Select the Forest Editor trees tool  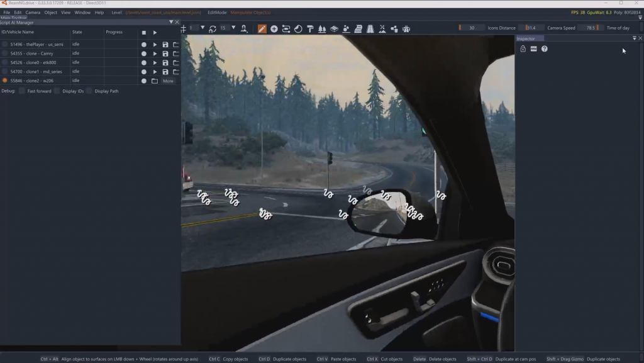point(321,28)
